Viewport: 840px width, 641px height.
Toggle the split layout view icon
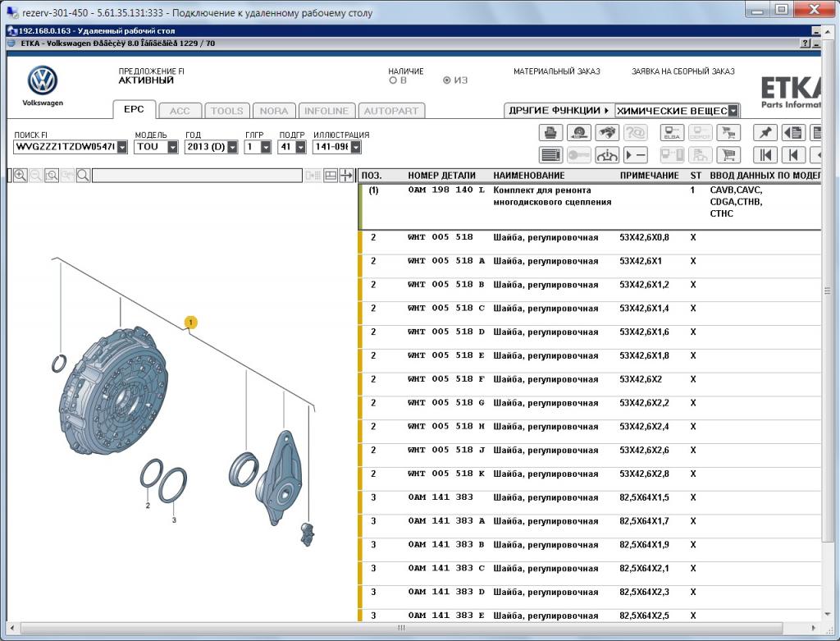pos(331,176)
